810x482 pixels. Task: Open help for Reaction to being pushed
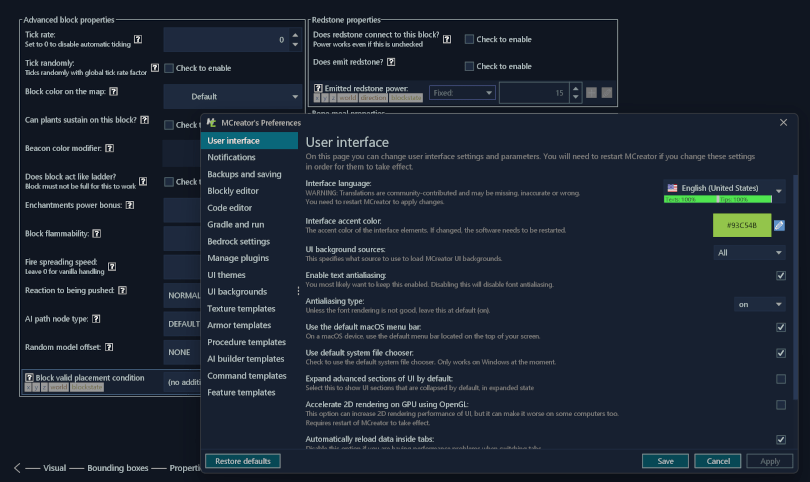point(122,290)
